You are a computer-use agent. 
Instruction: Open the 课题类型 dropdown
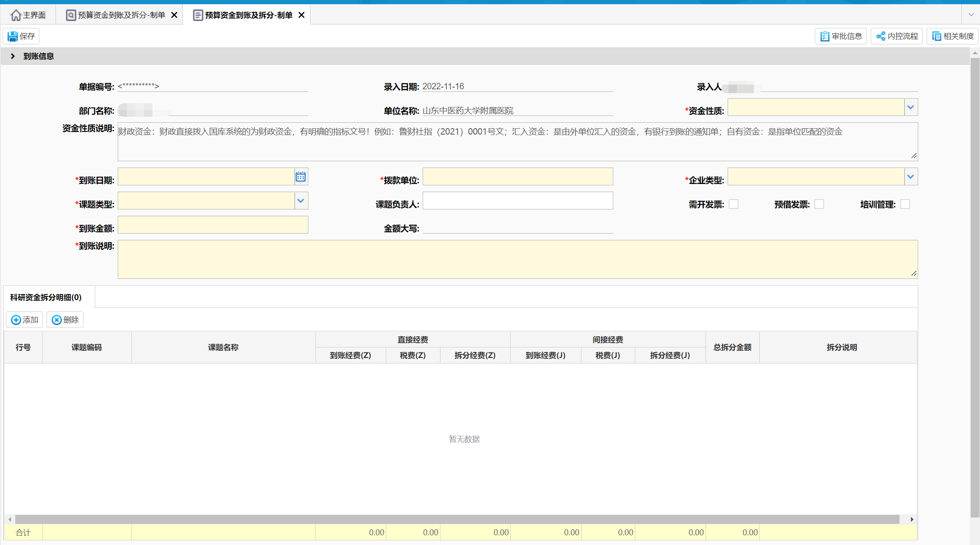click(301, 201)
